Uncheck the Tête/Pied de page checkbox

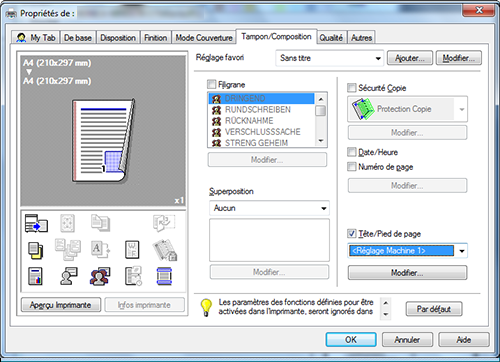(x=351, y=233)
